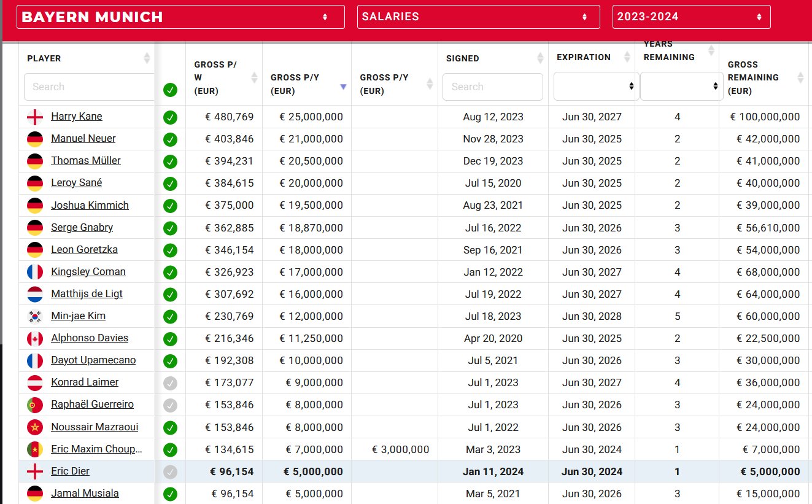Screen dimensions: 812x504
Task: Click the Gross P/Y descending sort arrow
Action: (343, 87)
